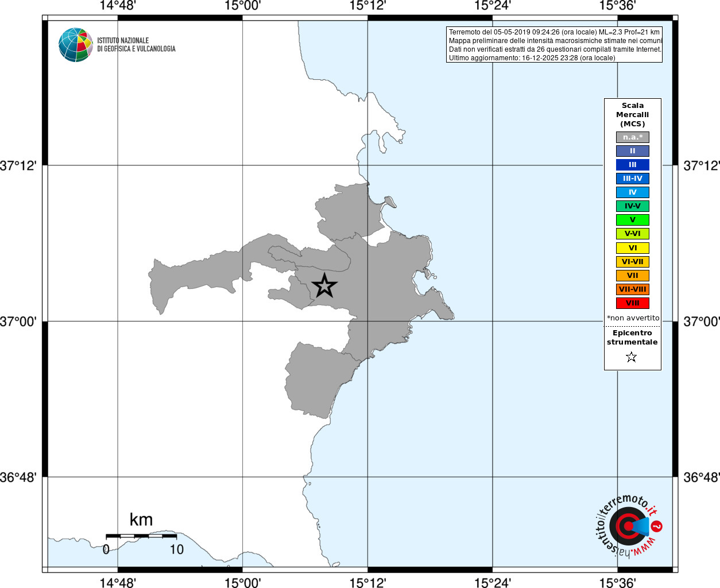This screenshot has height=588, width=720.
Task: Click the 'km' scale label
Action: click(x=141, y=520)
